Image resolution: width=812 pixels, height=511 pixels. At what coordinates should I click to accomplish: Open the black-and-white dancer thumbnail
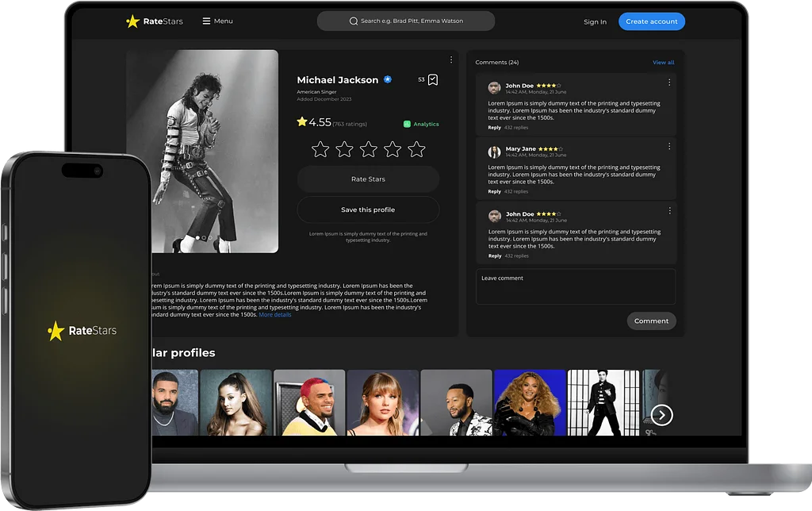603,402
